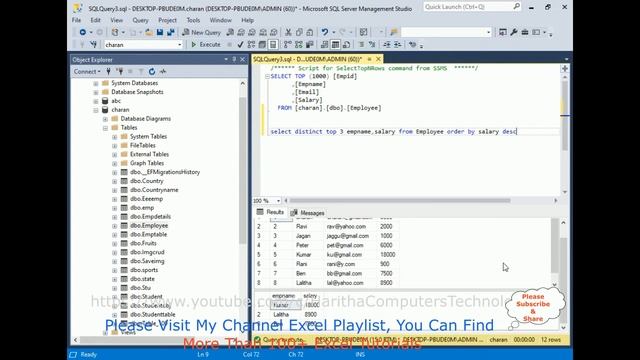Open the Undo history dropdown arrow
The height and width of the screenshot is (360, 640).
[x=333, y=32]
